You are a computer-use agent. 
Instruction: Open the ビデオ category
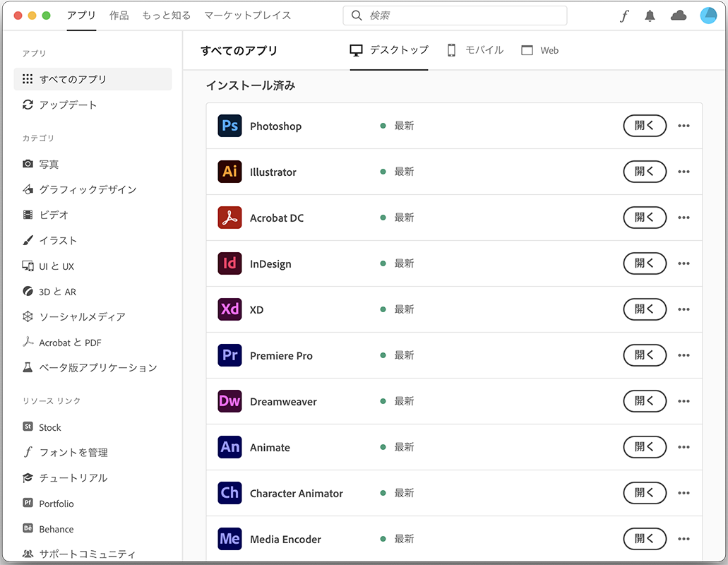click(45, 215)
